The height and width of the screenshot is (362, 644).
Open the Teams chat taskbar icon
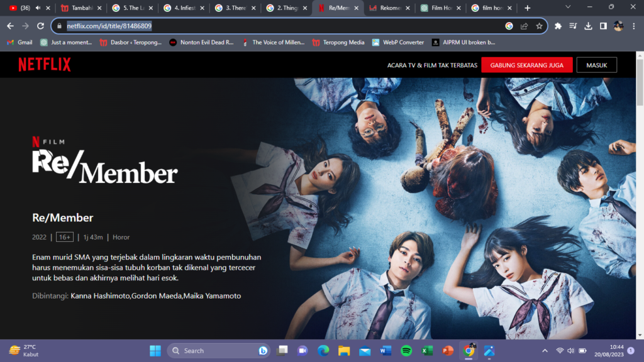pyautogui.click(x=303, y=351)
